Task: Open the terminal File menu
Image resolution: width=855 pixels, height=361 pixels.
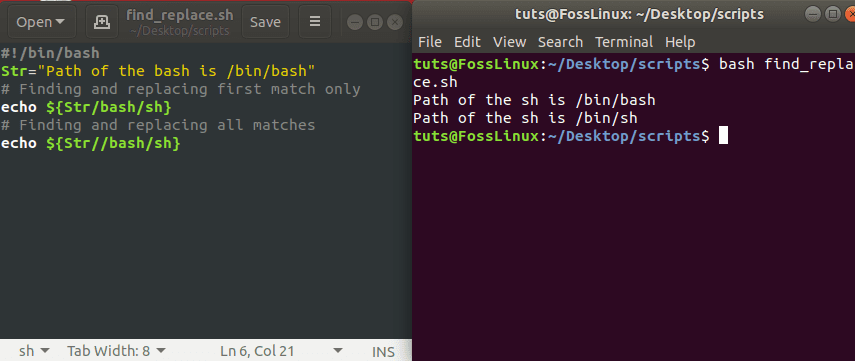Action: coord(430,42)
